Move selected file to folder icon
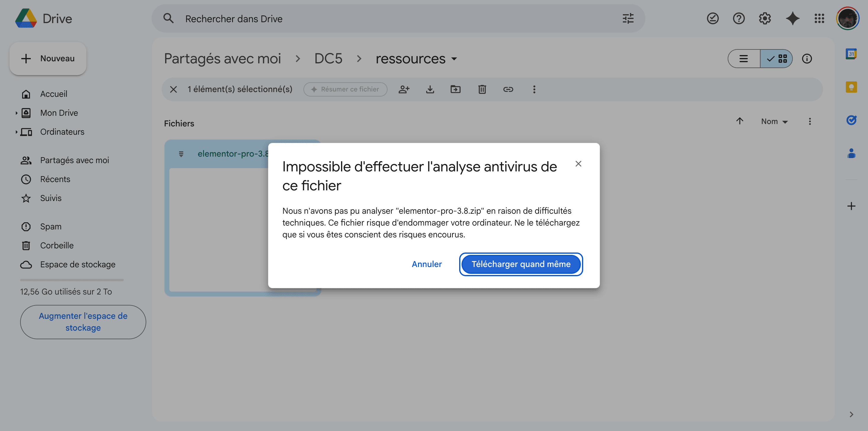Viewport: 868px width, 431px height. pyautogui.click(x=456, y=89)
